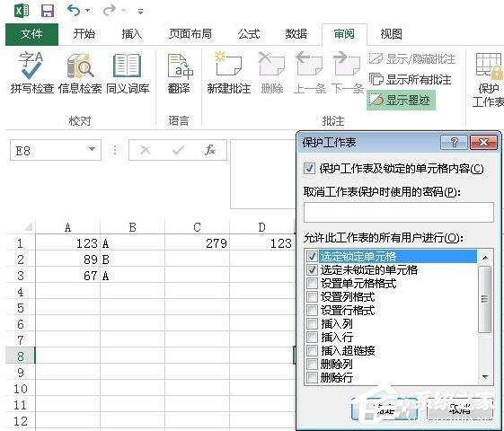Click cell B3 containing A
The image size is (504, 431).
(132, 276)
